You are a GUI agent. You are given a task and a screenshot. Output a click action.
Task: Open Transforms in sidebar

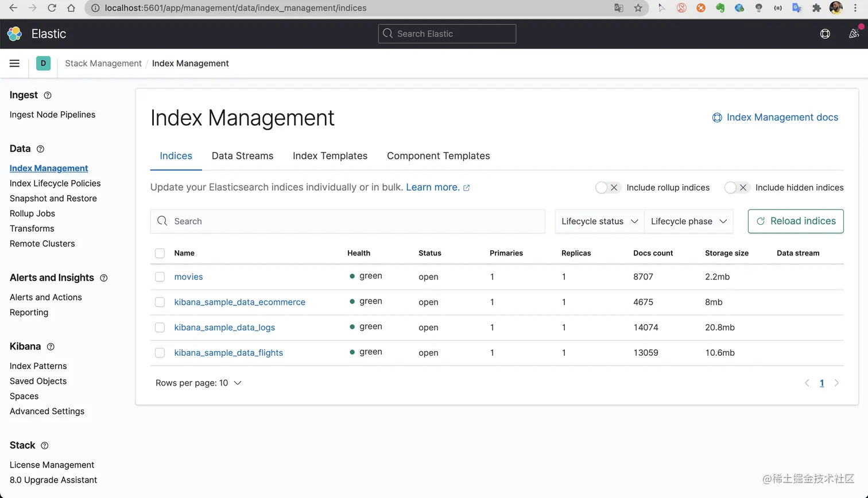pyautogui.click(x=32, y=228)
